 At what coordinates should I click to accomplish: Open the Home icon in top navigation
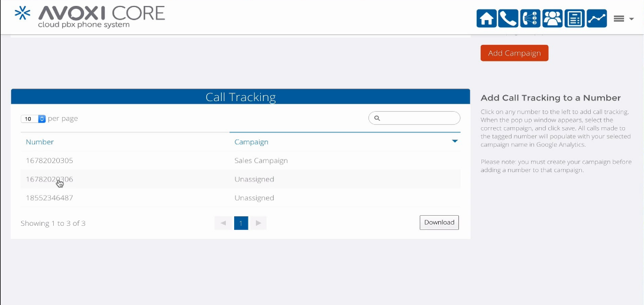(486, 18)
